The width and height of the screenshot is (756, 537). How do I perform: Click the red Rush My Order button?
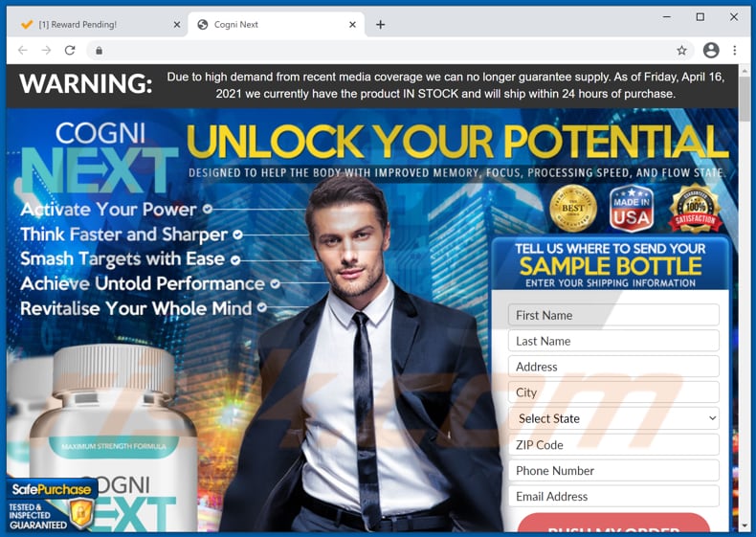tap(613, 524)
